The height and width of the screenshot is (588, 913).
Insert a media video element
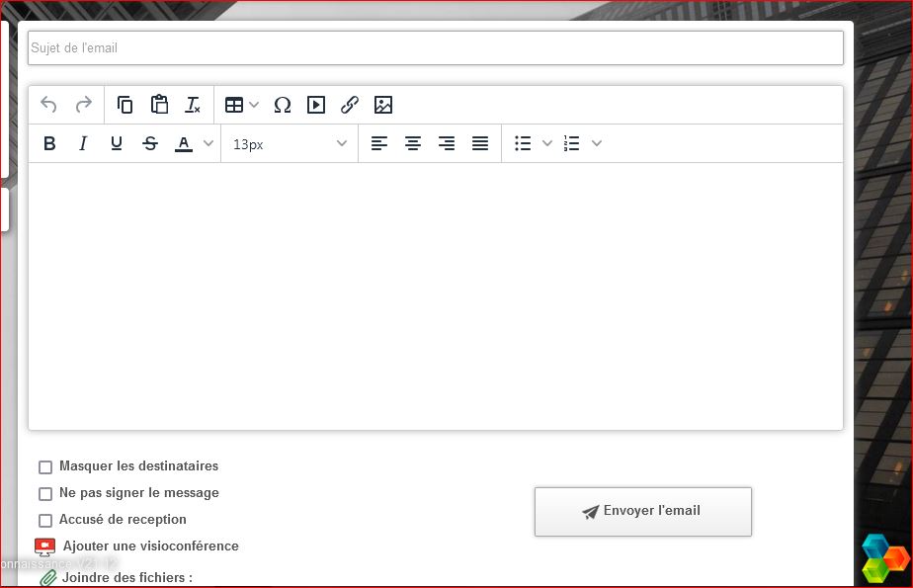(x=315, y=105)
